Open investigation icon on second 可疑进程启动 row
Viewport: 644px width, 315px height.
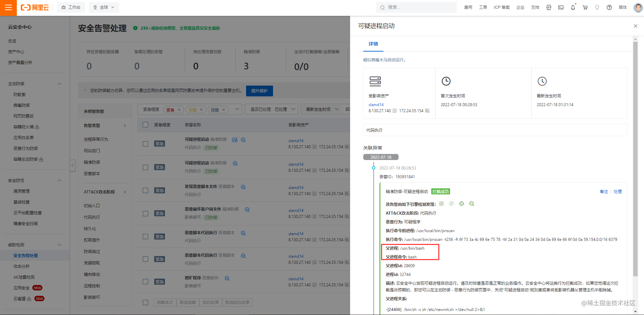tap(235, 163)
